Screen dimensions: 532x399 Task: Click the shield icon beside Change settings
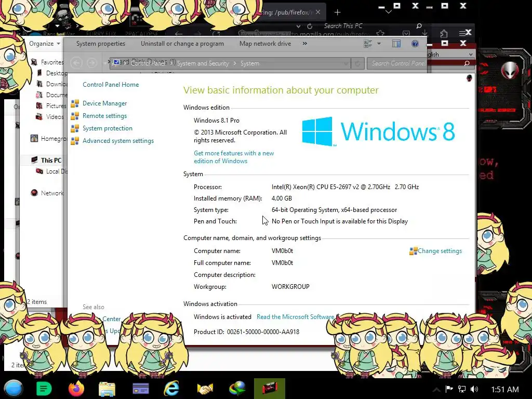point(413,251)
